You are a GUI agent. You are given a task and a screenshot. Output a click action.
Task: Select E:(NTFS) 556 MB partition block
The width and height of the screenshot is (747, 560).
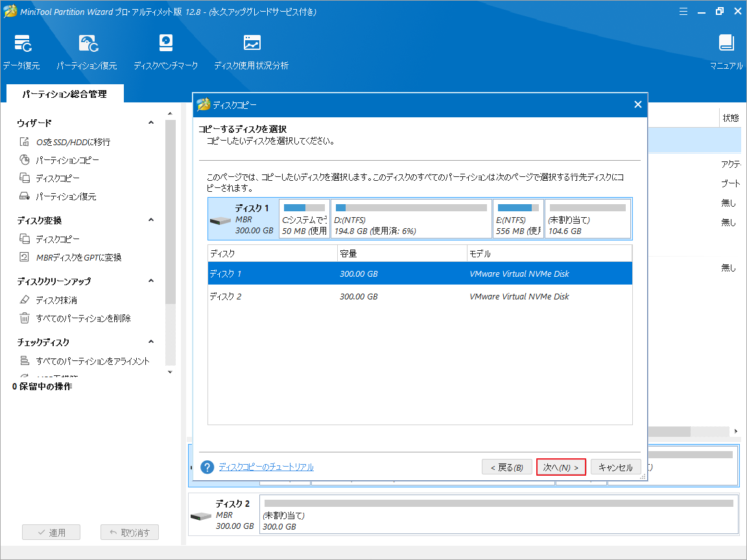coord(518,219)
